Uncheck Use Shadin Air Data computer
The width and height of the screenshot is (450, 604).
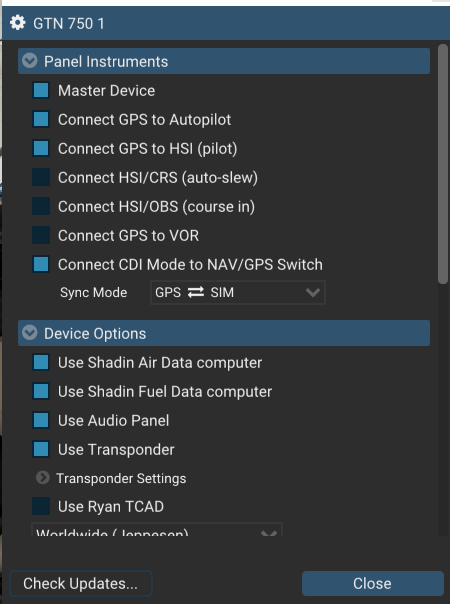pos(41,362)
